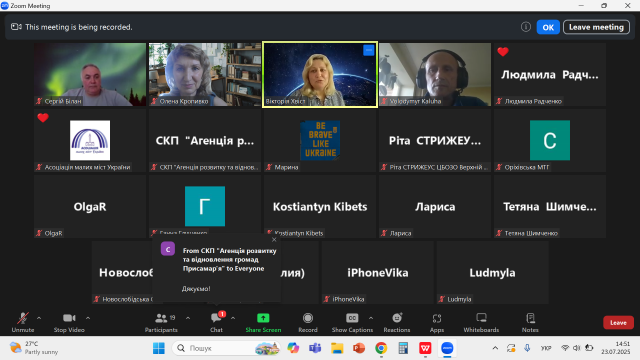Open the Chat panel

(216, 322)
